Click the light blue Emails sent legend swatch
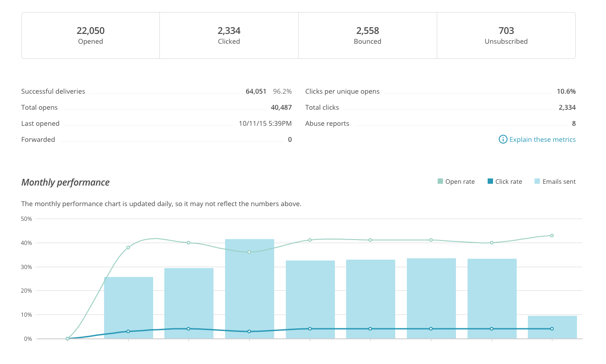 tap(537, 182)
